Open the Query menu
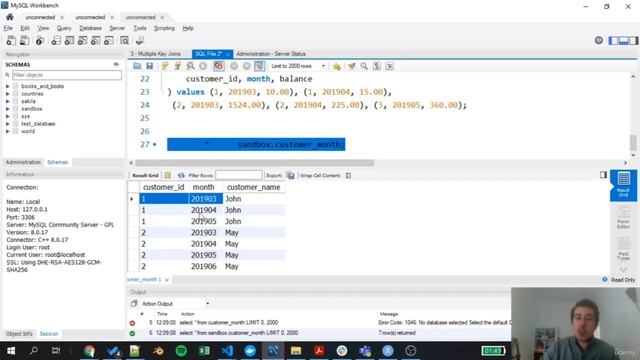 pos(64,28)
